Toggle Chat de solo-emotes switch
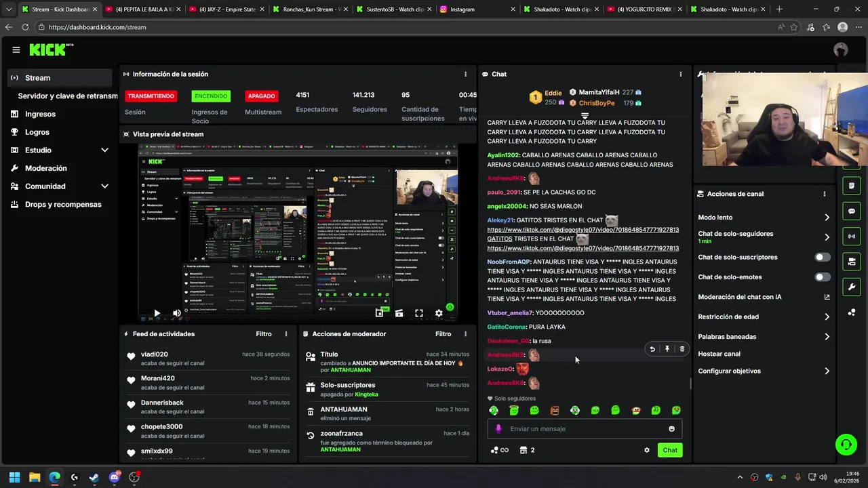 tap(823, 277)
